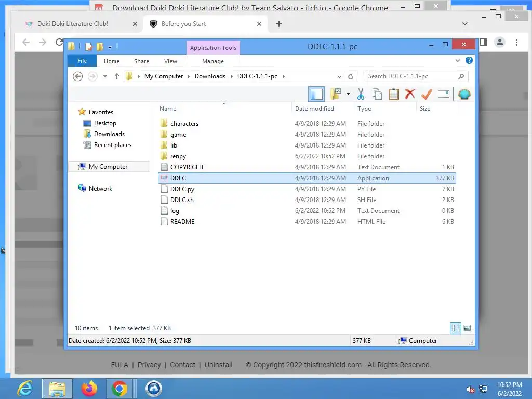Click the Paste clipboard icon
The width and height of the screenshot is (532, 399).
pyautogui.click(x=394, y=94)
